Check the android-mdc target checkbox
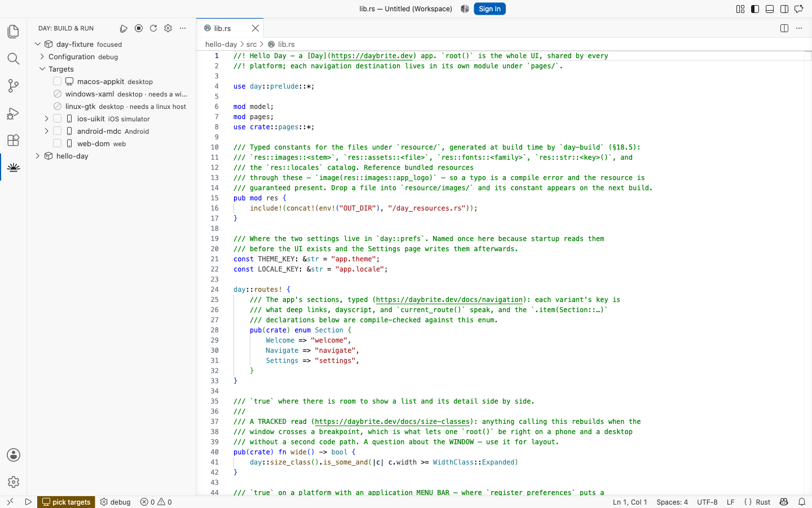This screenshot has height=508, width=812. click(x=58, y=131)
